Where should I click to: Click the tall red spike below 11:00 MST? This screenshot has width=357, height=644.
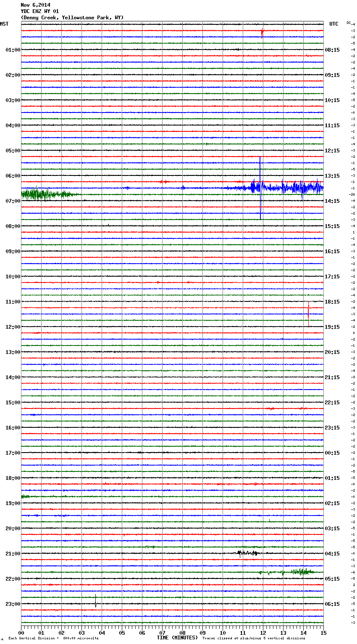(308, 314)
